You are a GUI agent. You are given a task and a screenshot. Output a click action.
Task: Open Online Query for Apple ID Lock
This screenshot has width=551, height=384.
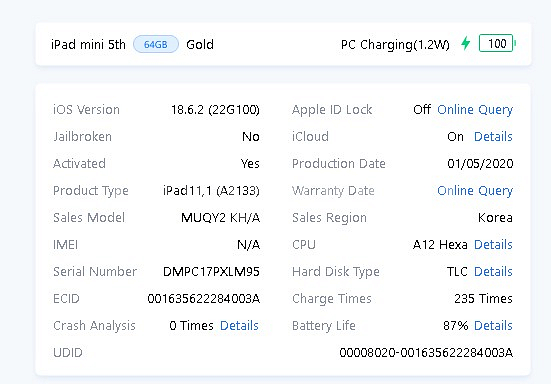click(475, 110)
